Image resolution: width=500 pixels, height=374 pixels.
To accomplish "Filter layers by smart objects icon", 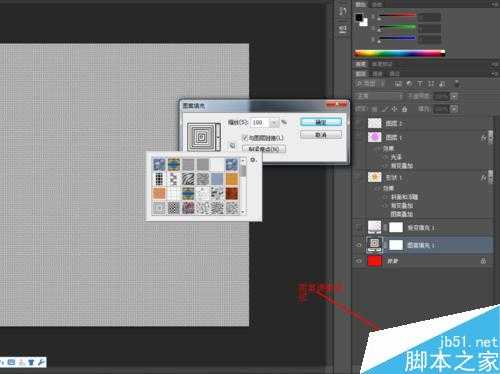I will (x=442, y=84).
